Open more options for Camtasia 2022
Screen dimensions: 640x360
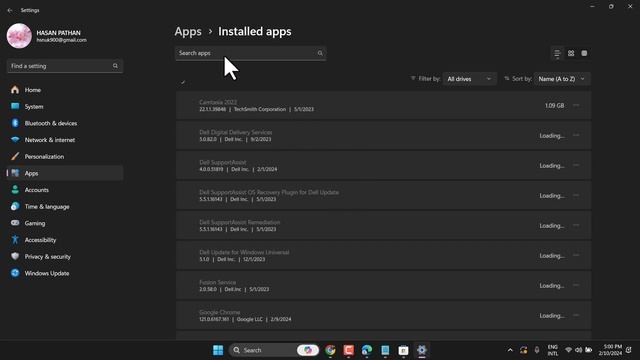click(x=576, y=105)
